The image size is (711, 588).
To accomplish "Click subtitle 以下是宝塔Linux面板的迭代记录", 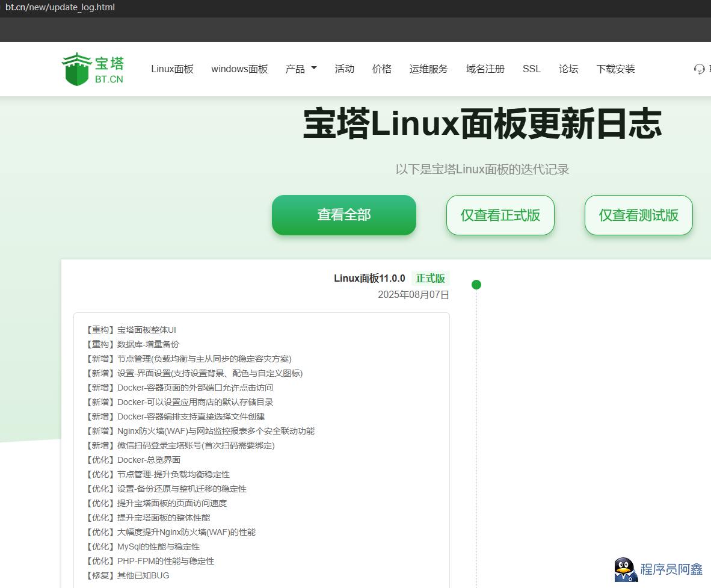I will 482,169.
